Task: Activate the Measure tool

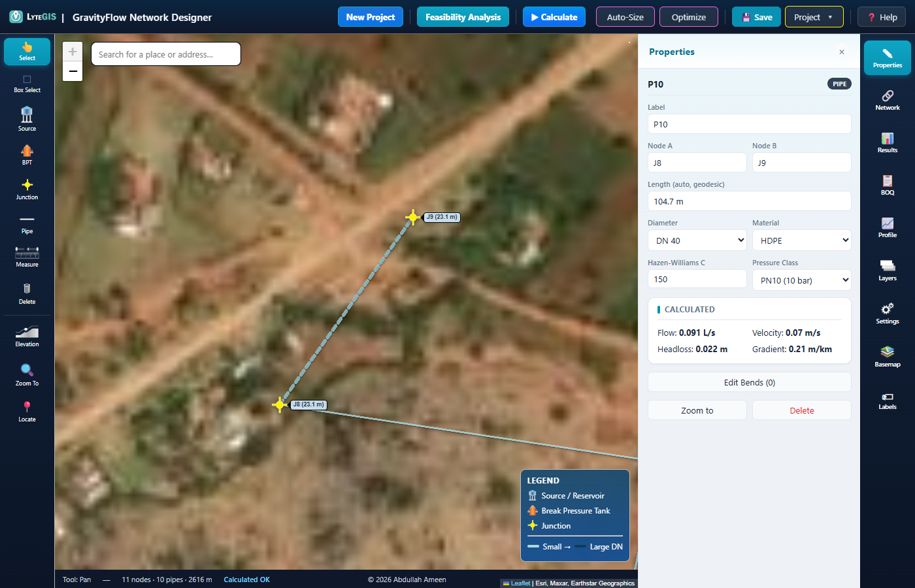Action: coord(27,257)
